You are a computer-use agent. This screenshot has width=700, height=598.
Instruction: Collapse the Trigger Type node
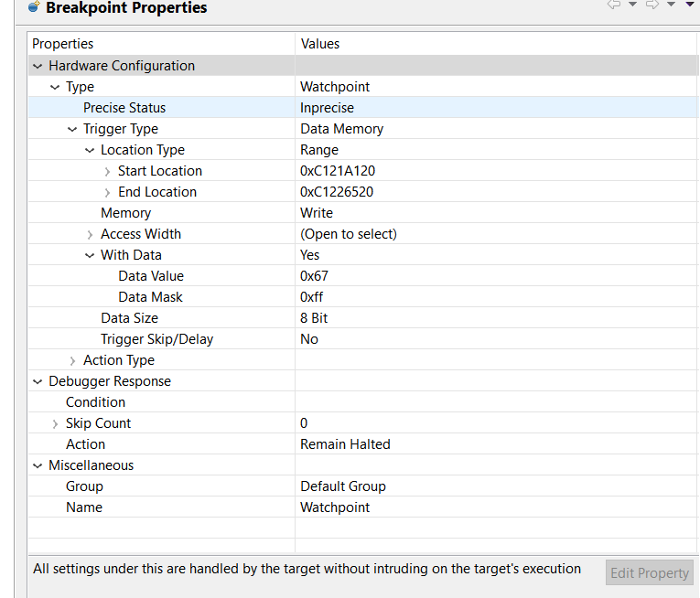pyautogui.click(x=72, y=130)
